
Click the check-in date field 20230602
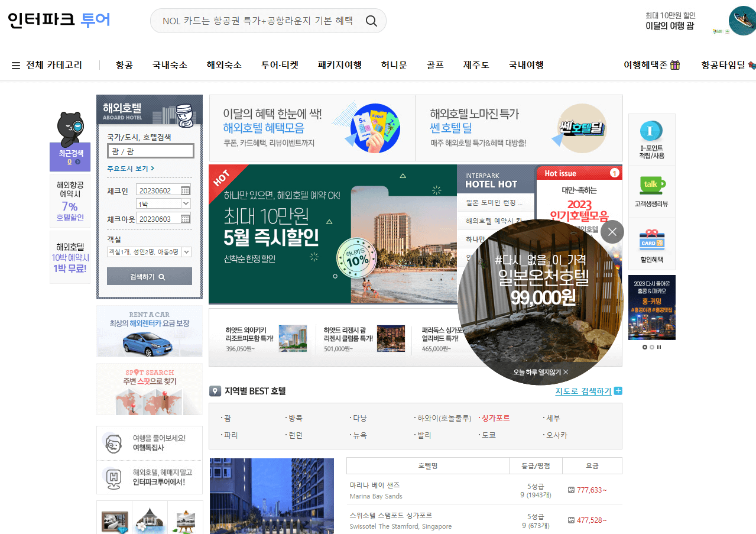(x=158, y=190)
